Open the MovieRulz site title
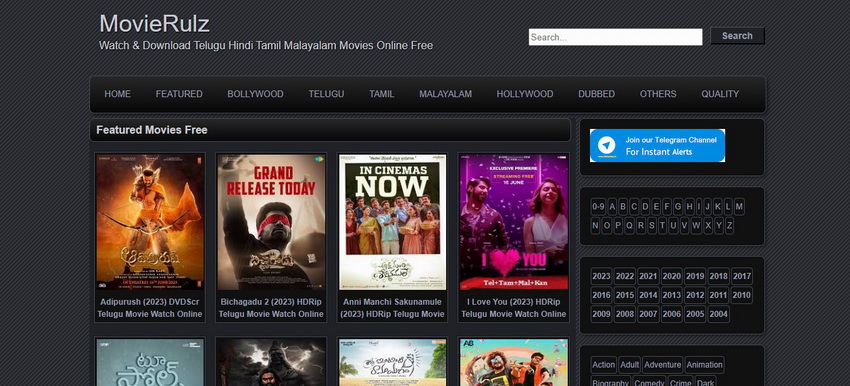 (154, 24)
